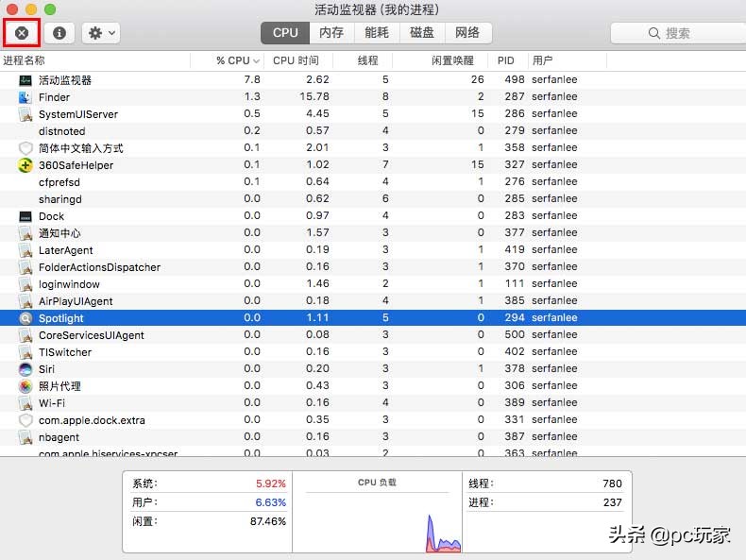Click the AirPlayUIAgent process icon

point(25,301)
